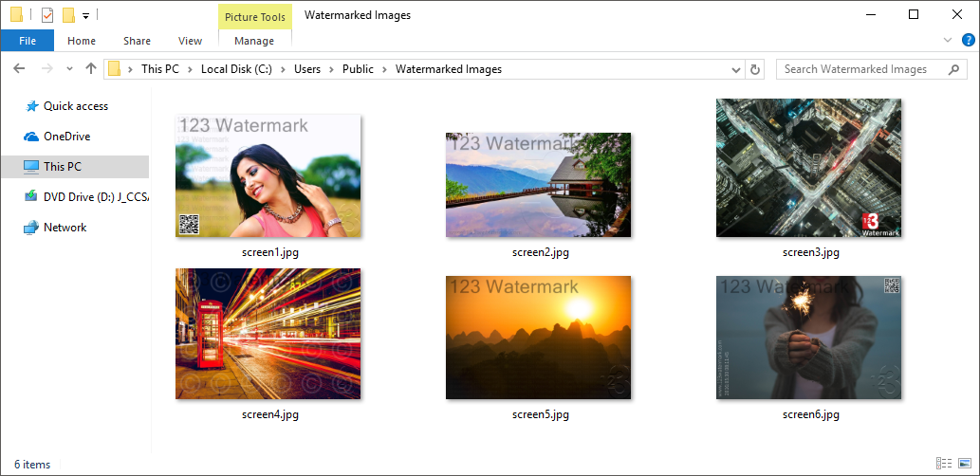Viewport: 980px width, 476px height.
Task: Expand the chevron after Local Disk (C:) in path
Action: pyautogui.click(x=283, y=69)
